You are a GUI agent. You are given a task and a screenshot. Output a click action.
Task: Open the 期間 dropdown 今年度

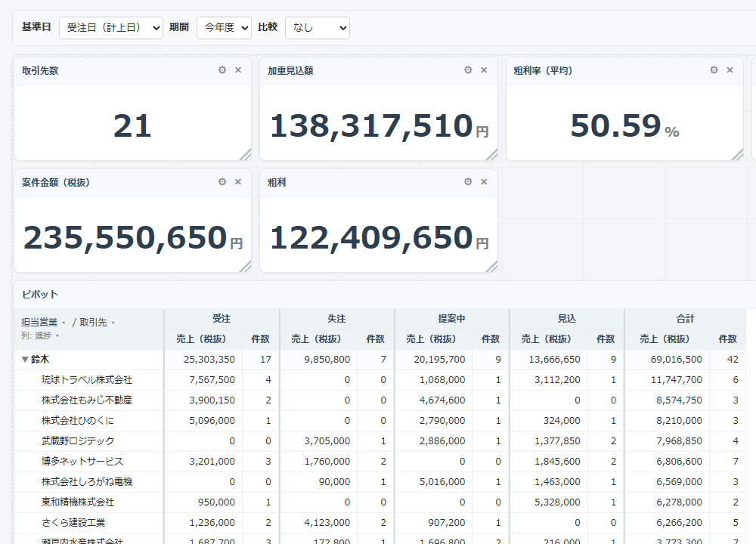(x=225, y=28)
